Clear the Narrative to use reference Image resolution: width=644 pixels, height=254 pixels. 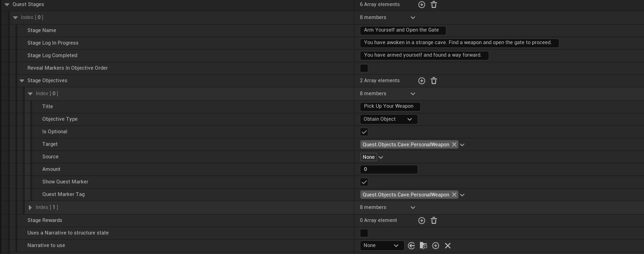447,246
